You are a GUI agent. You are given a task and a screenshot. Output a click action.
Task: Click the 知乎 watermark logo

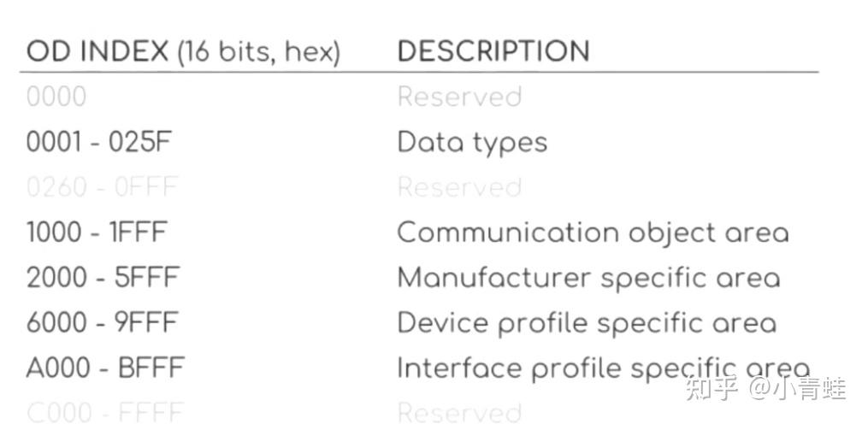[712, 389]
